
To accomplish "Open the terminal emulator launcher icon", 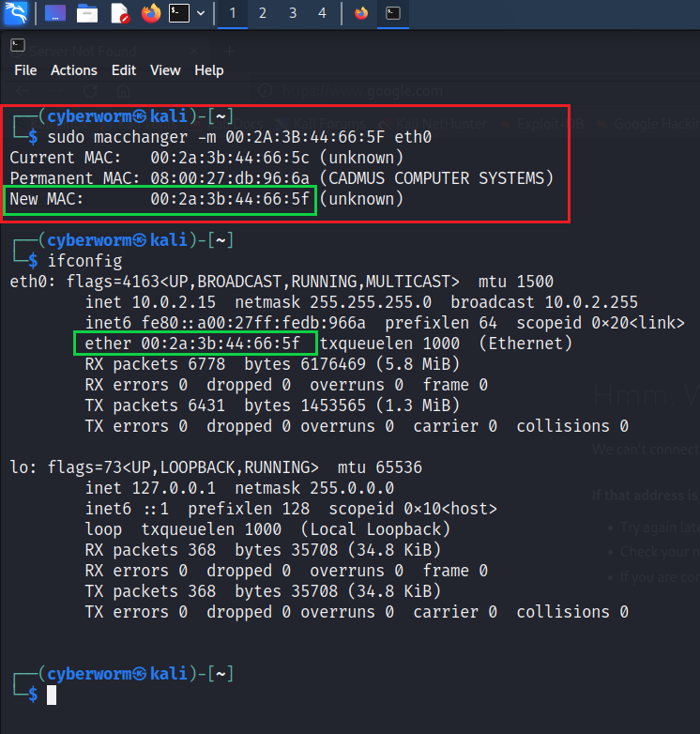I will click(178, 13).
